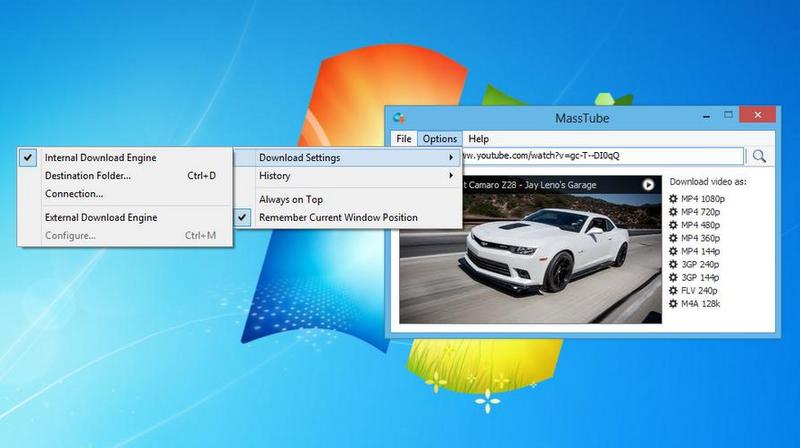Screen dimensions: 800x448
Task: Click the video title Jay Leno's Garage
Action: click(x=560, y=185)
